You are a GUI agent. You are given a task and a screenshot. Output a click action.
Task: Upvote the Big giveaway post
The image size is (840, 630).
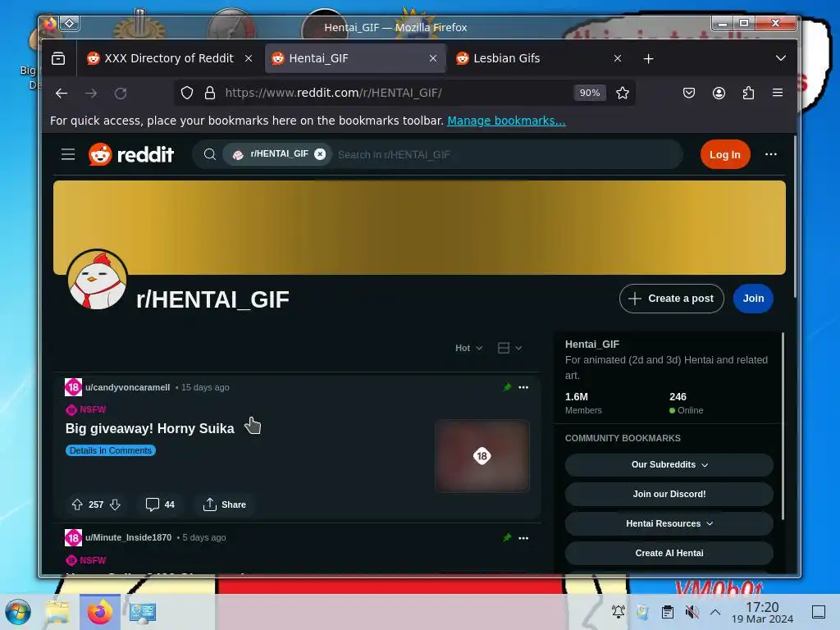(77, 504)
